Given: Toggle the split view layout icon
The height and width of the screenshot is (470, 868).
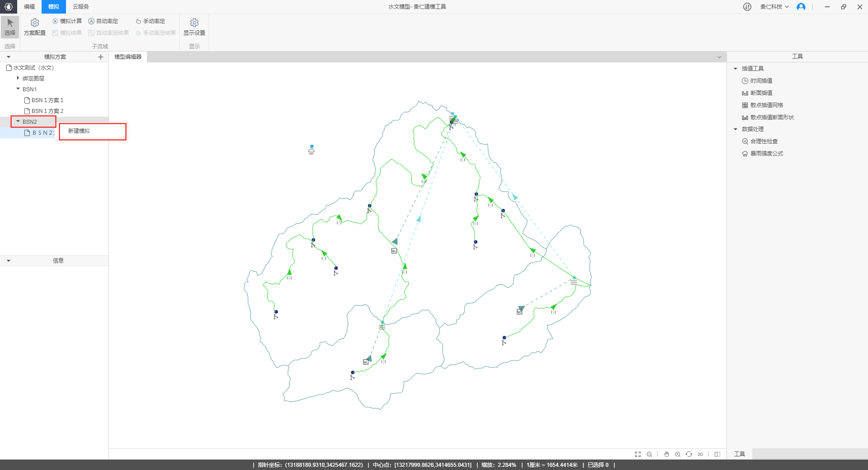Looking at the screenshot, I should pos(717,454).
